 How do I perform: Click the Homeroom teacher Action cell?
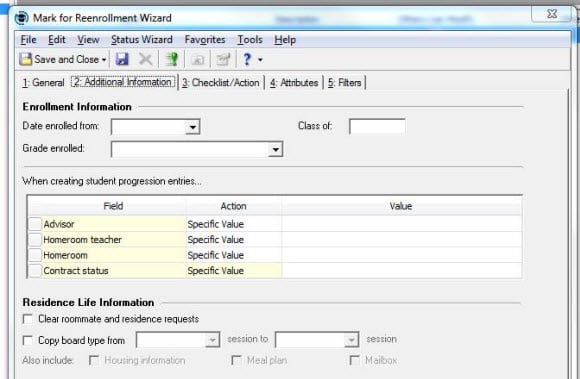pyautogui.click(x=234, y=240)
